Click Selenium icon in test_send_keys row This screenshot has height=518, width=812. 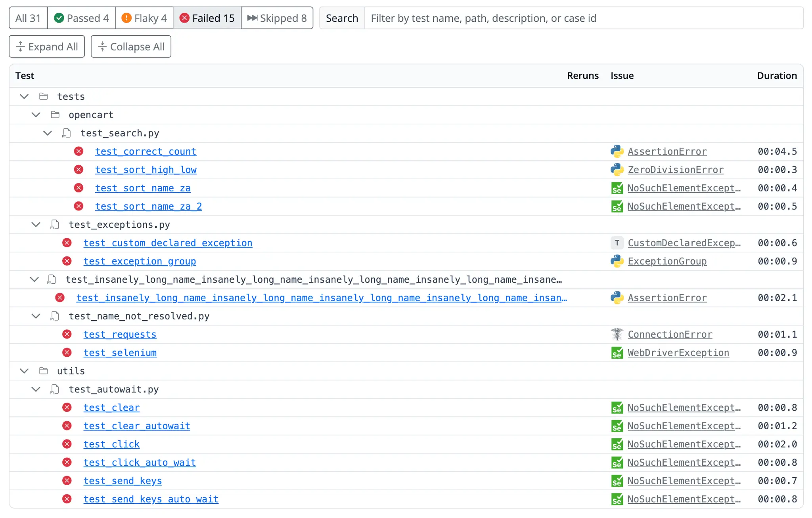coord(617,481)
